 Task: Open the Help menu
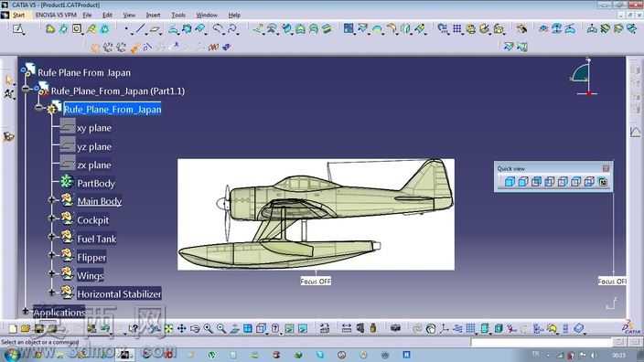pyautogui.click(x=234, y=16)
